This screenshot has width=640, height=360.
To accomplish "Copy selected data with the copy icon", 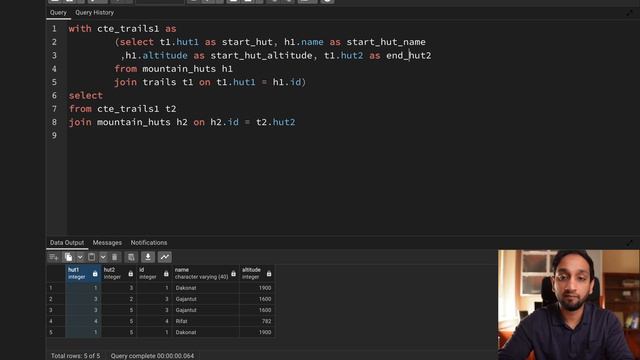I will pyautogui.click(x=69, y=257).
